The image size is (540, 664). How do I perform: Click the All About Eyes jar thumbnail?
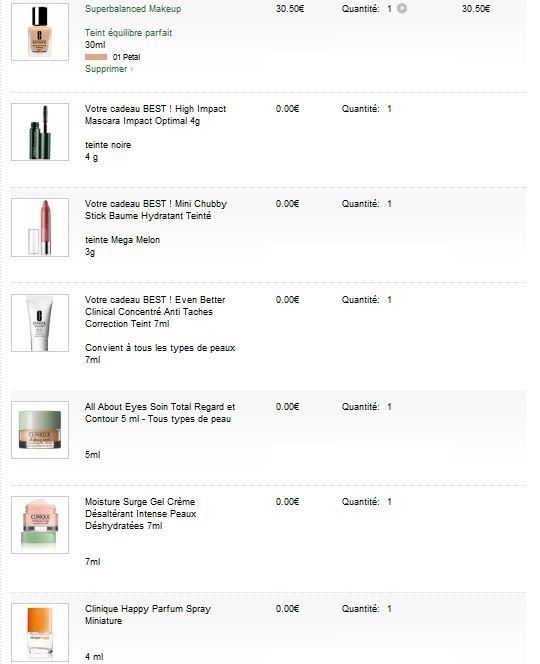[x=40, y=430]
